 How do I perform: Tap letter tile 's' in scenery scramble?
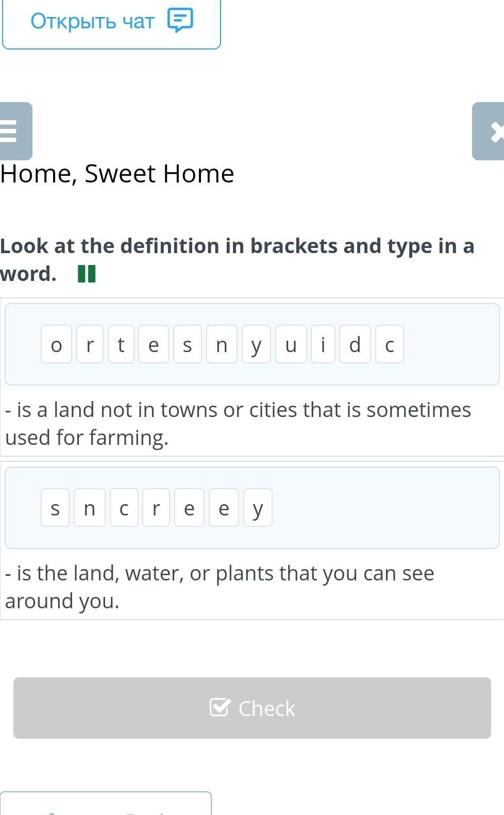[x=55, y=508]
